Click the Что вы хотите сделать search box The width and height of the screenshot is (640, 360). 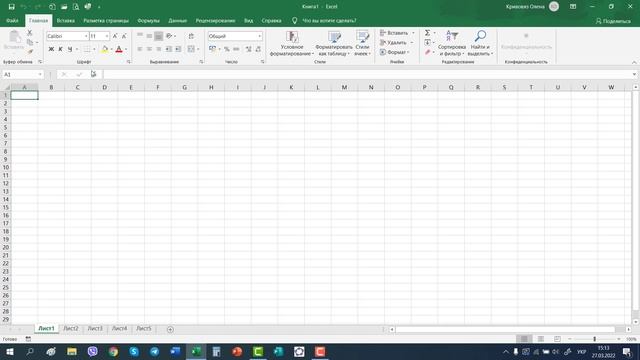[329, 20]
